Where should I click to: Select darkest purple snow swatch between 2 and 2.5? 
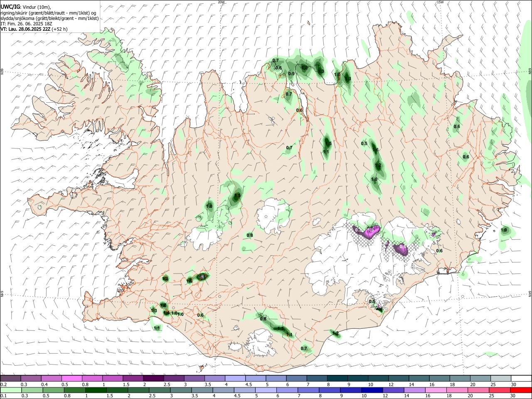(154, 379)
